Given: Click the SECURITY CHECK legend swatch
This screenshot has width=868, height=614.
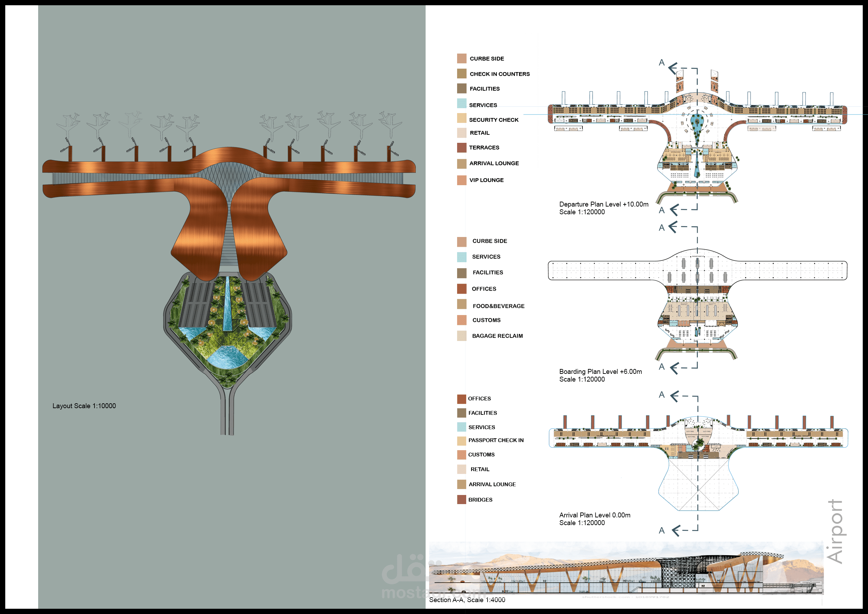Looking at the screenshot, I should coord(461,118).
